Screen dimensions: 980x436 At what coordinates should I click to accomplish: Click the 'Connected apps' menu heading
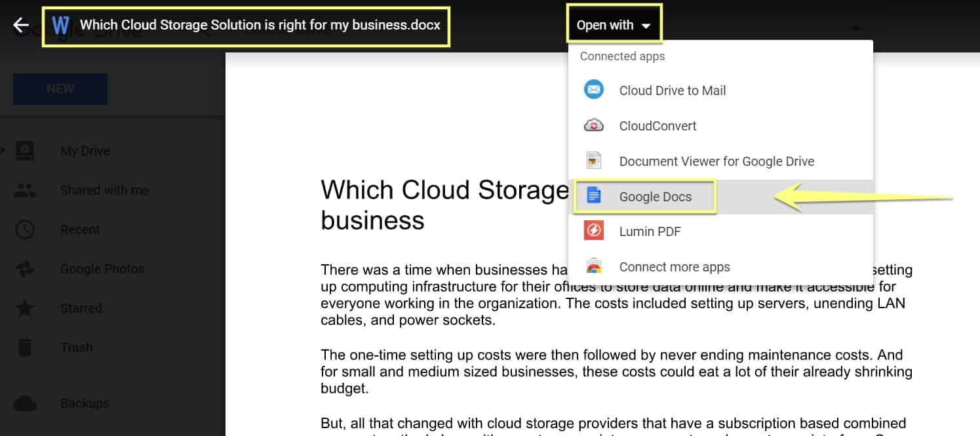[x=622, y=56]
